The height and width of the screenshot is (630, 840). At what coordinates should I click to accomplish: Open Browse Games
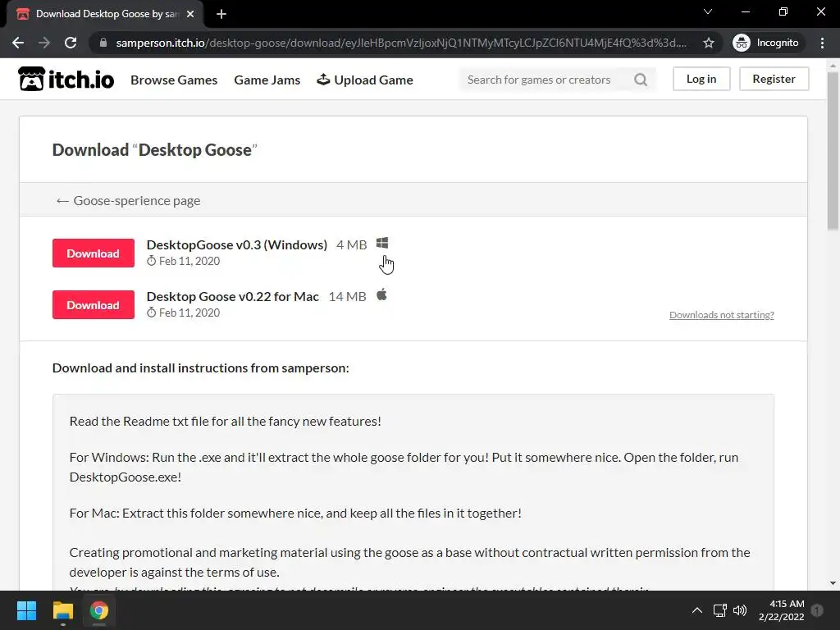coord(174,80)
